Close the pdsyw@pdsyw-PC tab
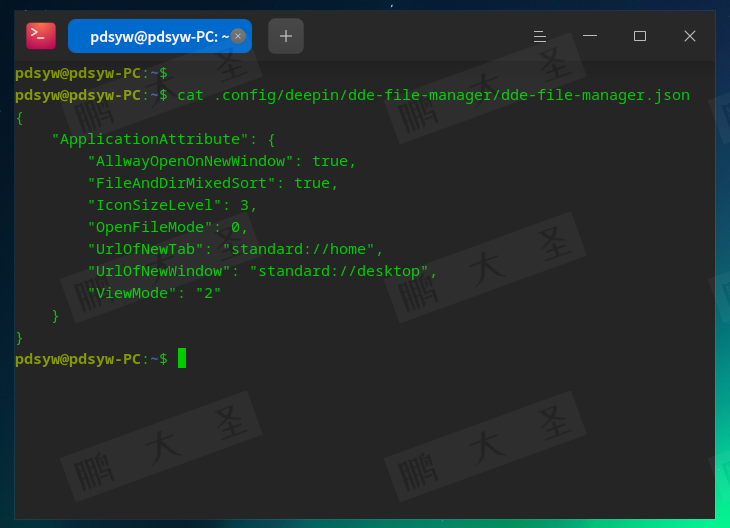Image resolution: width=730 pixels, height=528 pixels. [x=238, y=36]
